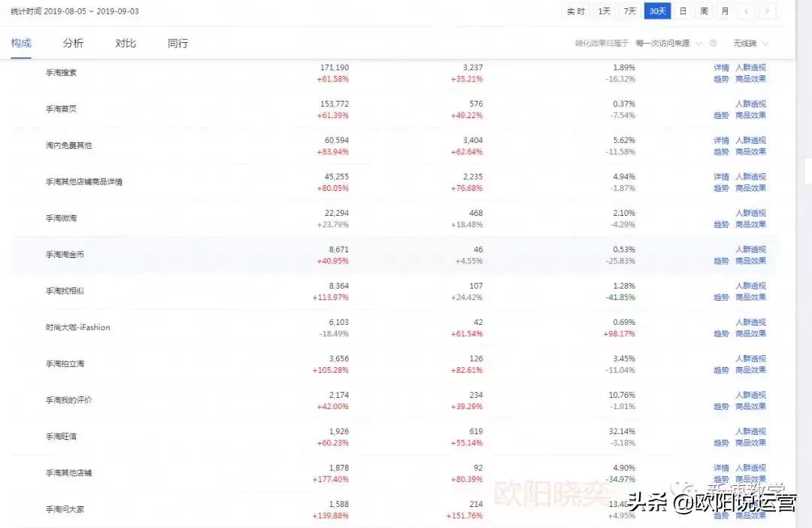Switch to the 对比 tab

[125, 43]
